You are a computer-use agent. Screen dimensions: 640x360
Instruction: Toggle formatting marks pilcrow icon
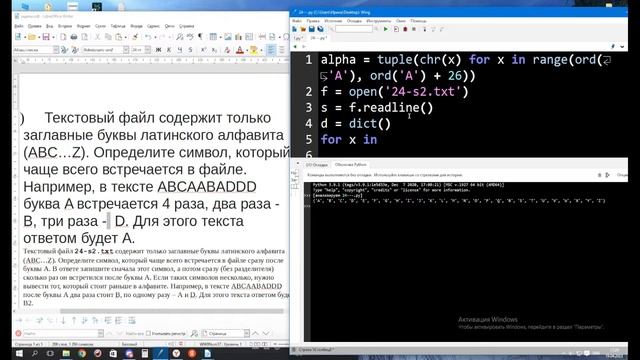(x=200, y=37)
